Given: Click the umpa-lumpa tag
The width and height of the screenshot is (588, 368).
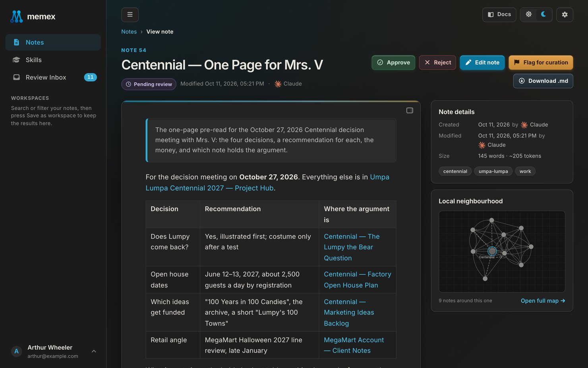Looking at the screenshot, I should pos(493,171).
